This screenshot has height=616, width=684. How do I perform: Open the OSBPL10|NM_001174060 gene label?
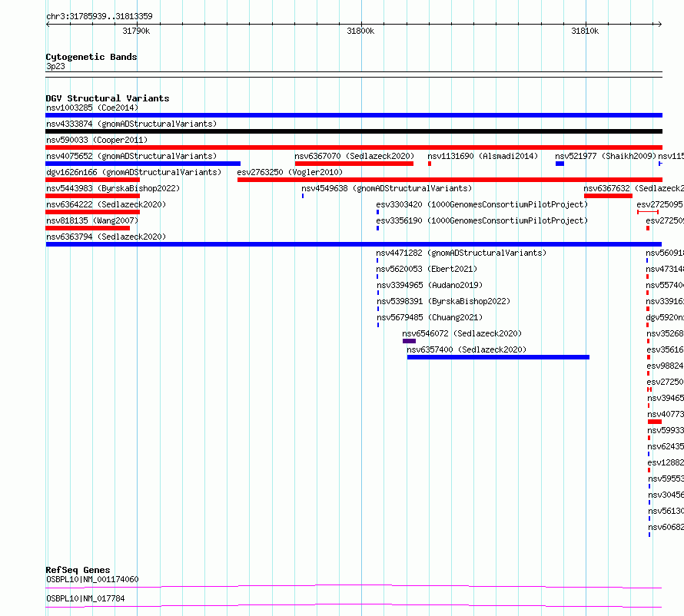tap(92, 579)
